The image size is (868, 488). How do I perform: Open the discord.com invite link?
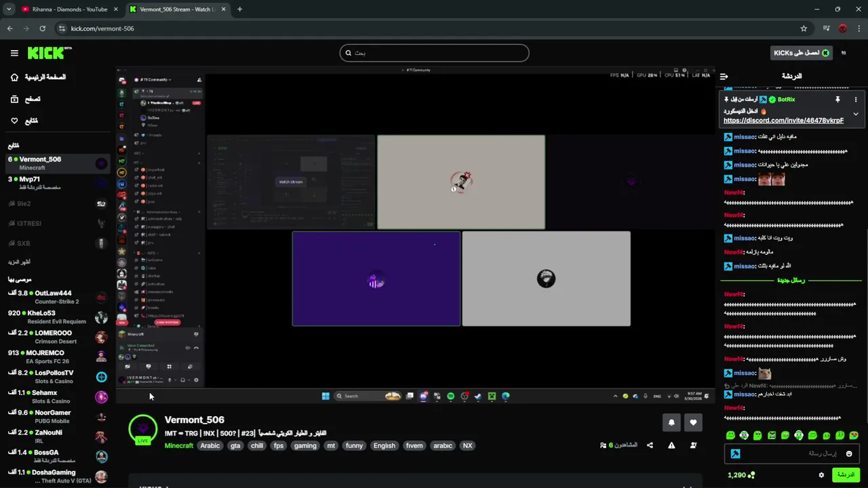(783, 121)
